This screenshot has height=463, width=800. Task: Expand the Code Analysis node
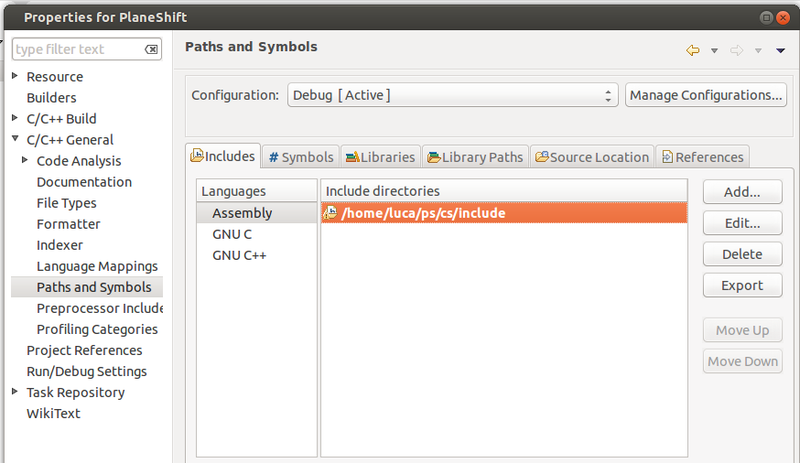[x=25, y=161]
